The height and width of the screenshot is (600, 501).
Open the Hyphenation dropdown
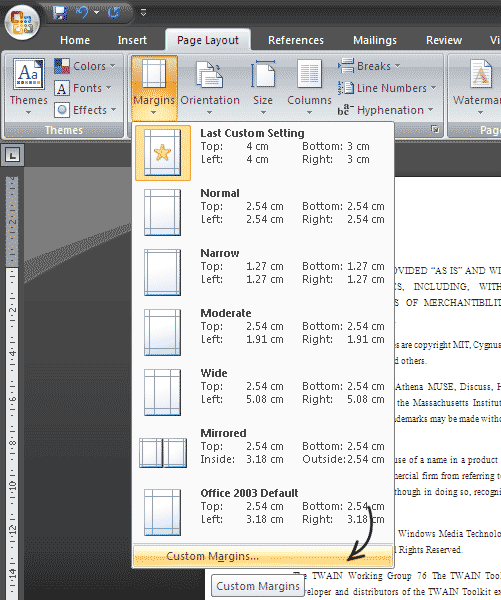385,110
